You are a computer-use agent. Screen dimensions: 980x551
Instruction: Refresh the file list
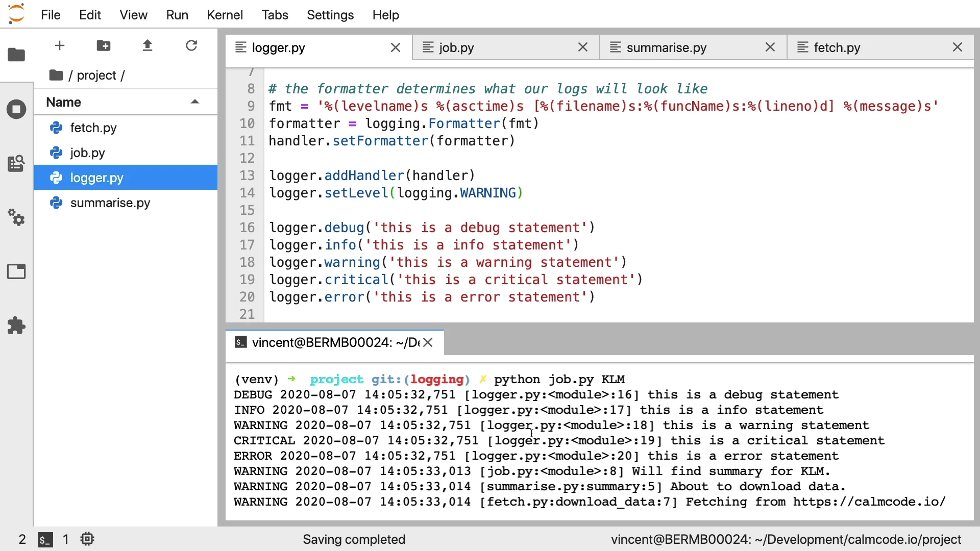pos(191,46)
